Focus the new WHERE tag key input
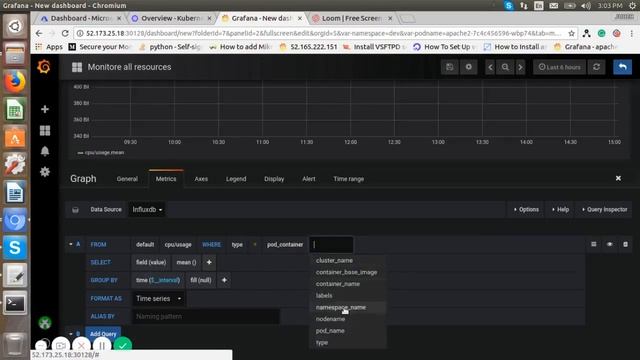The height and width of the screenshot is (360, 640). 331,244
